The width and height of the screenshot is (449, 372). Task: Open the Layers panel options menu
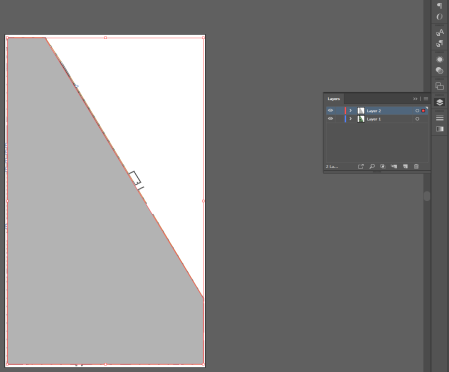tap(426, 99)
